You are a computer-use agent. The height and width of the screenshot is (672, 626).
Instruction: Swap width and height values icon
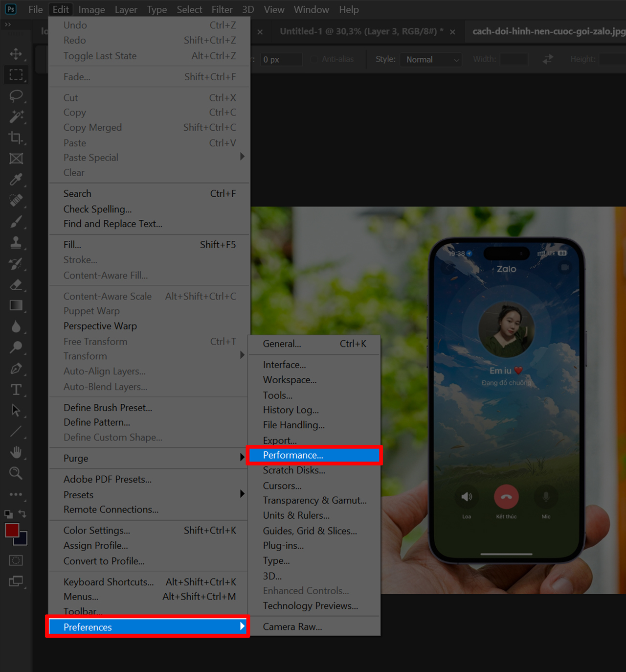click(x=548, y=59)
